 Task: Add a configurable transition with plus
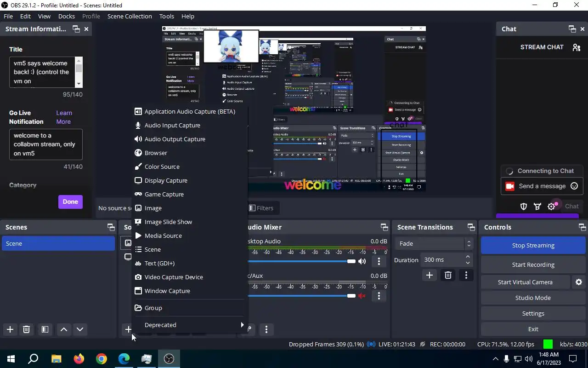tap(430, 275)
